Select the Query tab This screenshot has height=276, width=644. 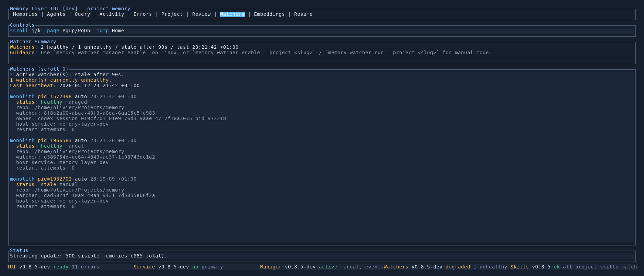click(82, 14)
